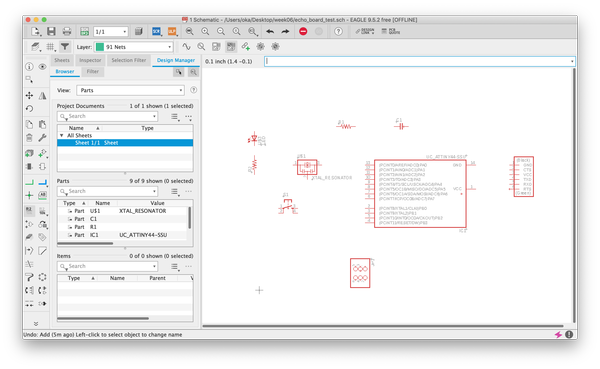Toggle zoom-to-selection icon in Design Manager
The width and height of the screenshot is (600, 369).
click(x=193, y=72)
